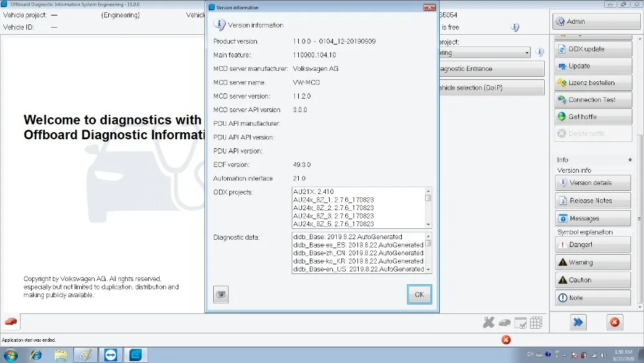Click info icon beside project dropdown
This screenshot has height=363, width=644.
(x=540, y=52)
